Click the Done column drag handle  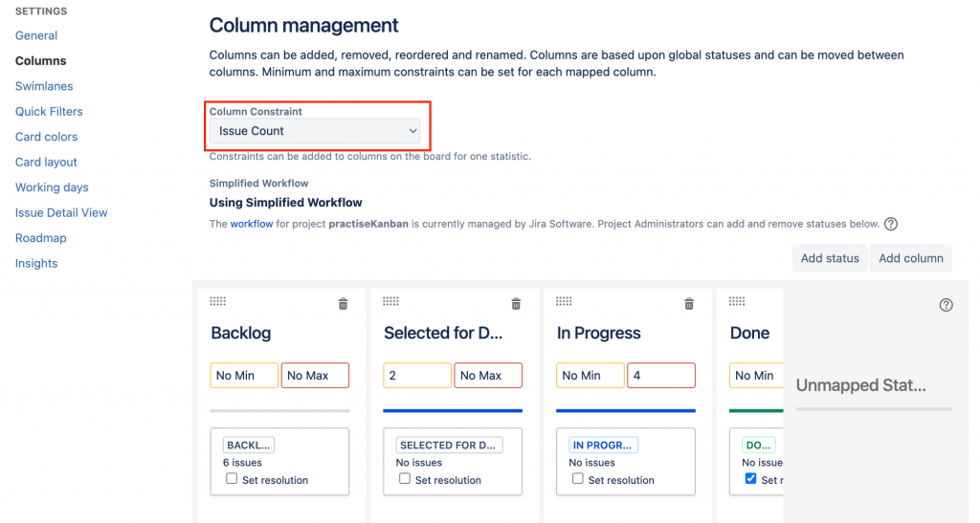coord(737,301)
